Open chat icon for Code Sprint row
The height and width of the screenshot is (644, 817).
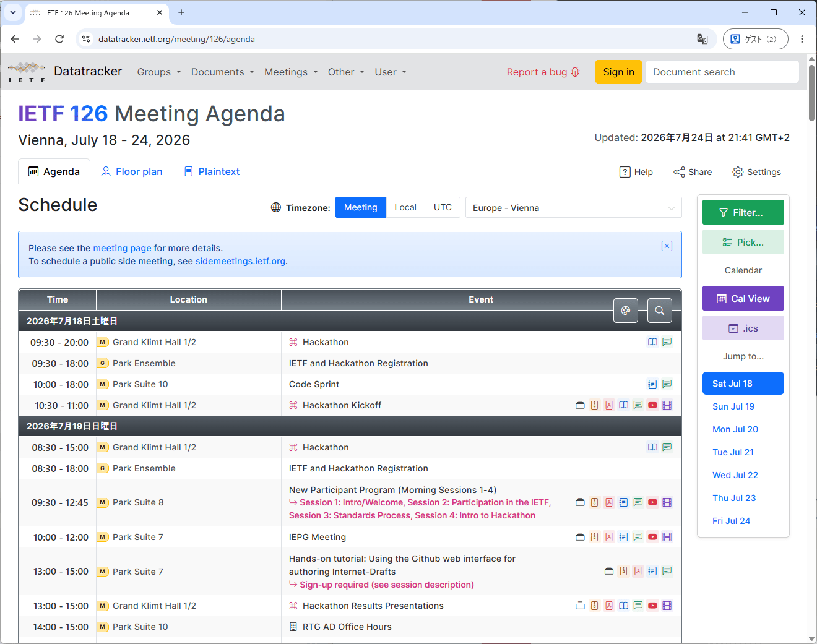click(x=667, y=384)
